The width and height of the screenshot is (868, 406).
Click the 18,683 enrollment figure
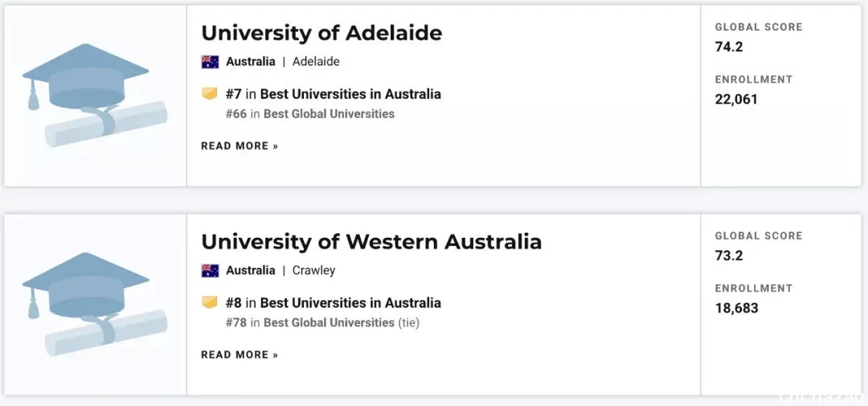[x=736, y=309]
